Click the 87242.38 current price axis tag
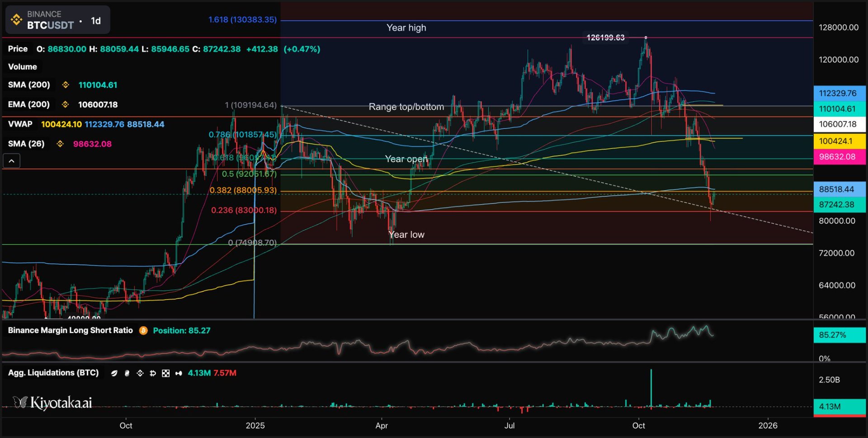This screenshot has height=438, width=868. (840, 205)
